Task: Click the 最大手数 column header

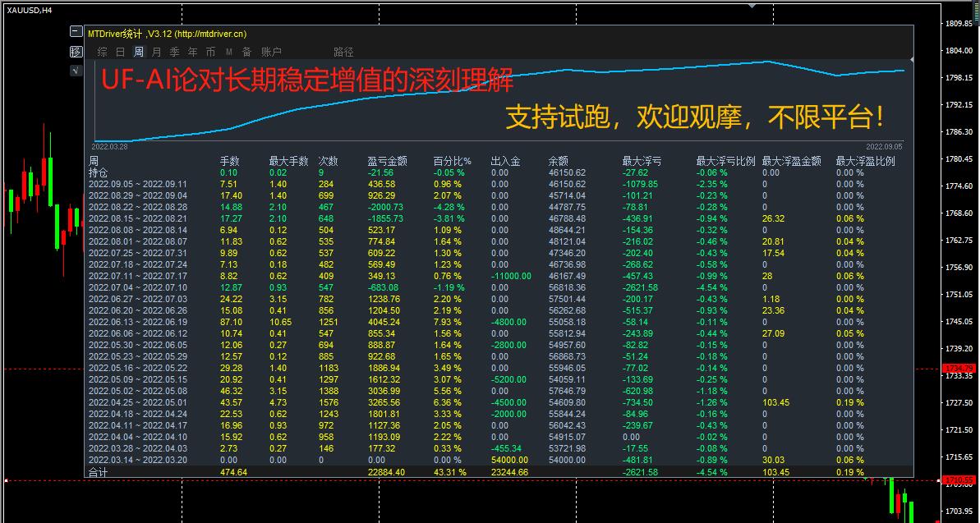Action: 289,161
